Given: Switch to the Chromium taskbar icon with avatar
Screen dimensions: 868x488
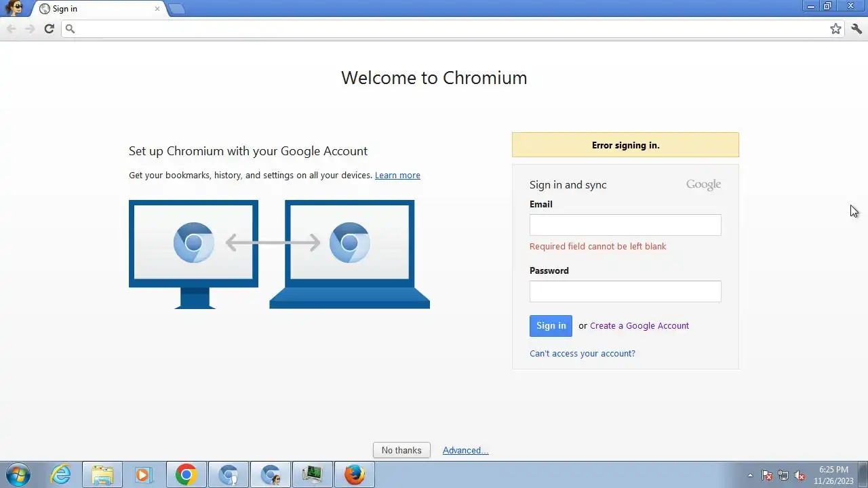Looking at the screenshot, I should click(x=271, y=474).
